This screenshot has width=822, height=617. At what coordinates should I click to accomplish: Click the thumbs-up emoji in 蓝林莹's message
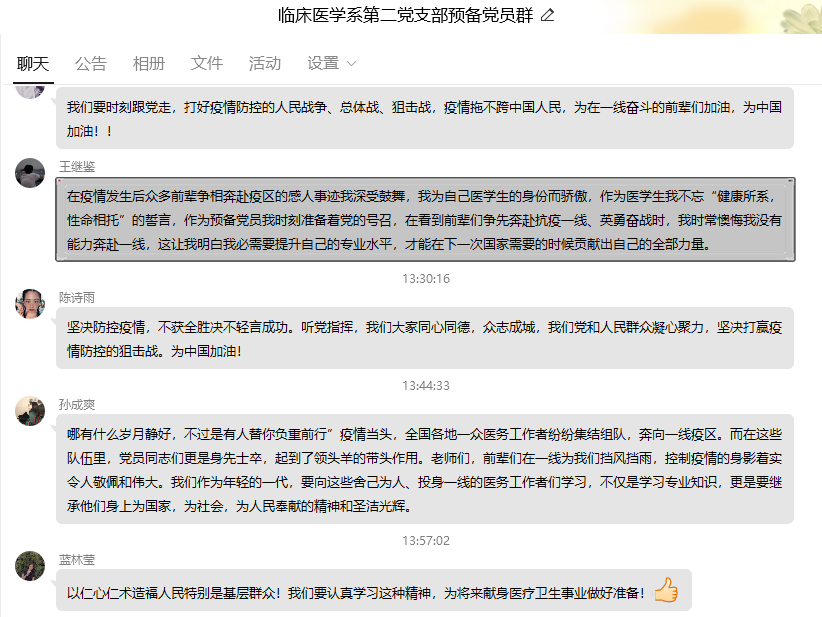click(666, 591)
